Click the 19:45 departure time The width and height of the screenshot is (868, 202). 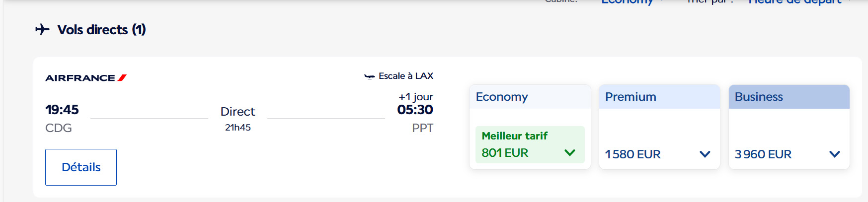click(62, 110)
